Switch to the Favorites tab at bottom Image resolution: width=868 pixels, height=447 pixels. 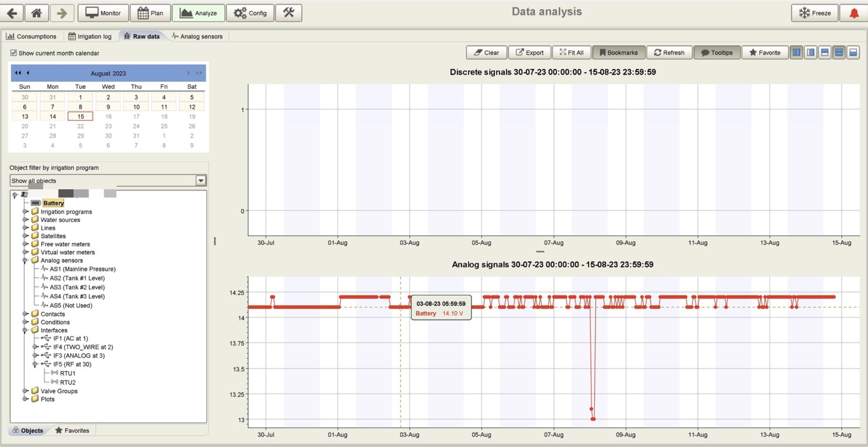[72, 430]
